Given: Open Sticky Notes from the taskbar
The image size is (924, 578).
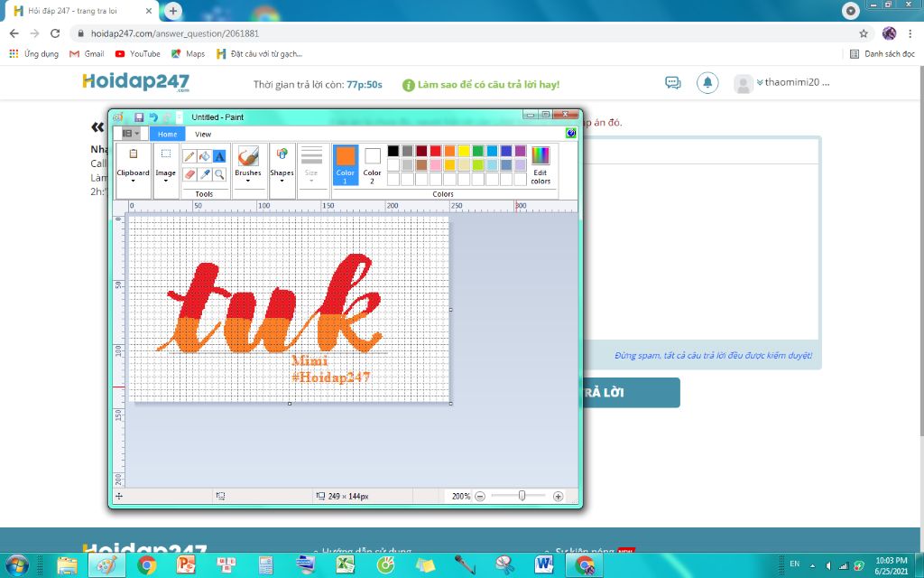Looking at the screenshot, I should 425,565.
